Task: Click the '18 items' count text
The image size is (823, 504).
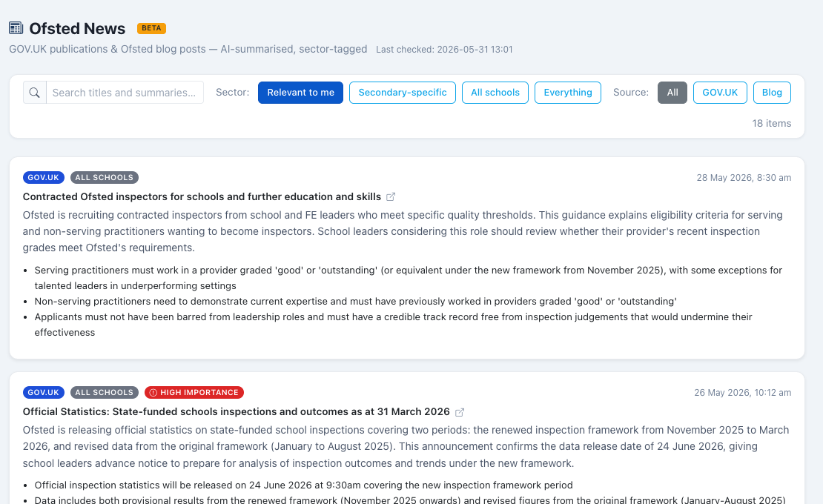Action: (772, 123)
